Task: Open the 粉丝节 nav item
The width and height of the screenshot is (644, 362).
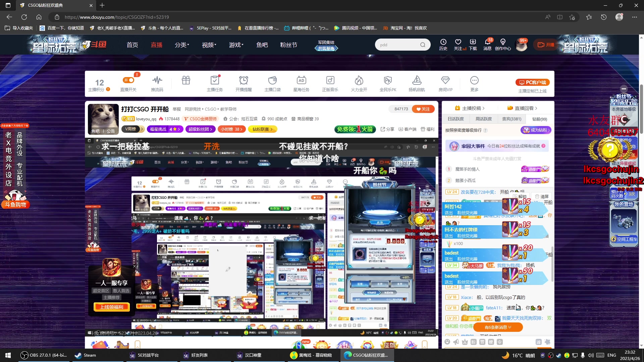Action: click(x=288, y=45)
